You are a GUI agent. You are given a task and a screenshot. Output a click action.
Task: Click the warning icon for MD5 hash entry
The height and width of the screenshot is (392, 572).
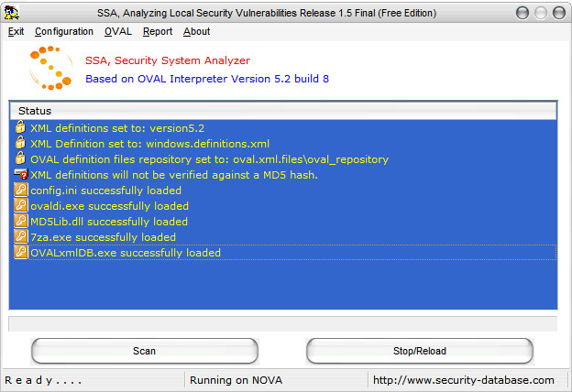(21, 174)
